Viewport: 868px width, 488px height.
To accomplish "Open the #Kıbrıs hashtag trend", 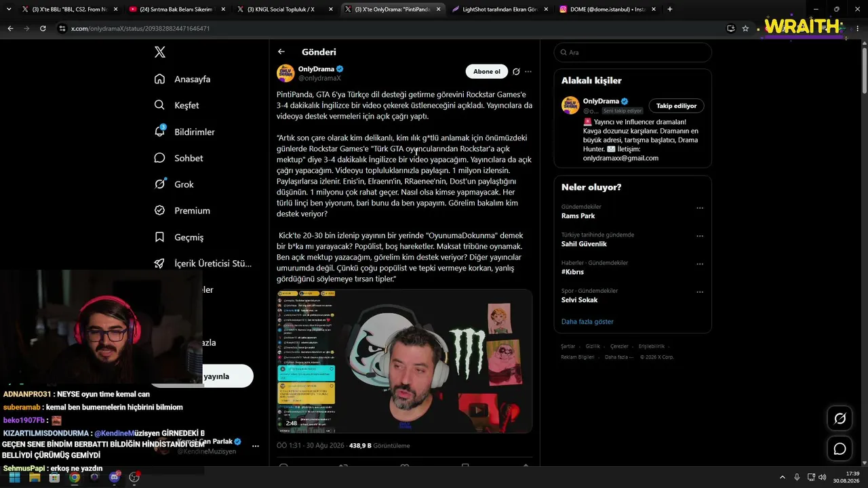I will pos(573,272).
